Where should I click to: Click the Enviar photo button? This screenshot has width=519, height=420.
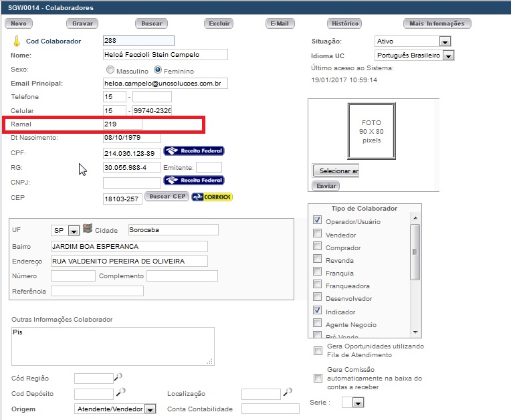(x=326, y=185)
